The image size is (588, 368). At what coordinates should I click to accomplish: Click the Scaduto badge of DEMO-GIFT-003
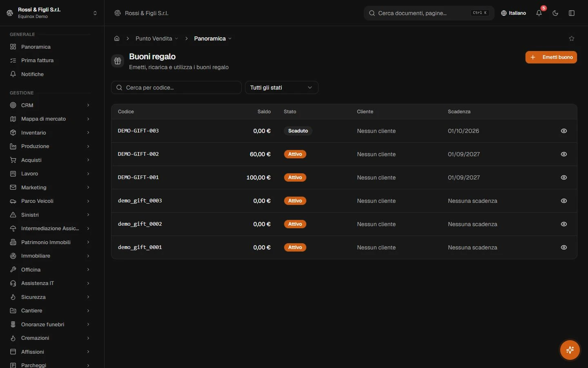tap(298, 131)
